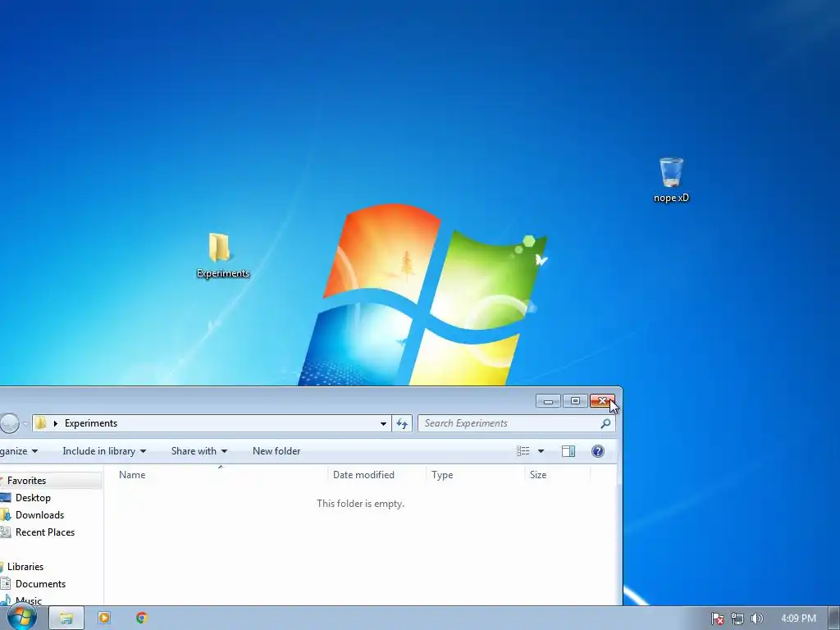Open the More options arrow beside the view icon

(541, 451)
